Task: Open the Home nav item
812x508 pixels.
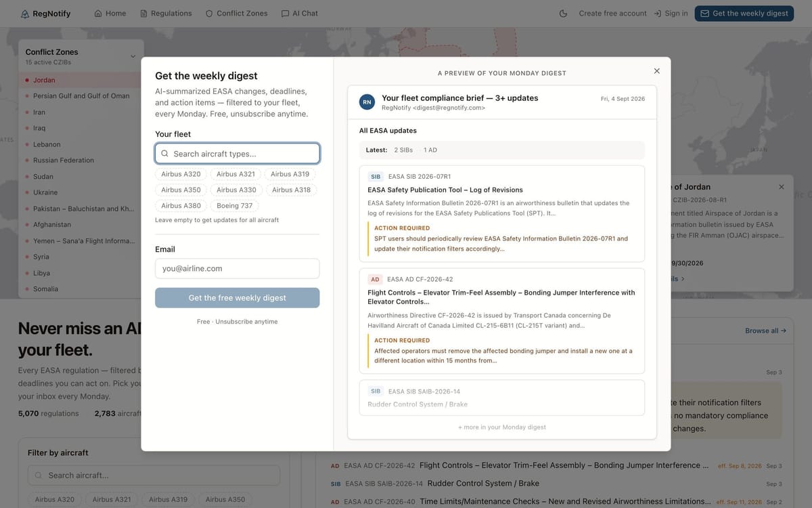Action: (110, 14)
